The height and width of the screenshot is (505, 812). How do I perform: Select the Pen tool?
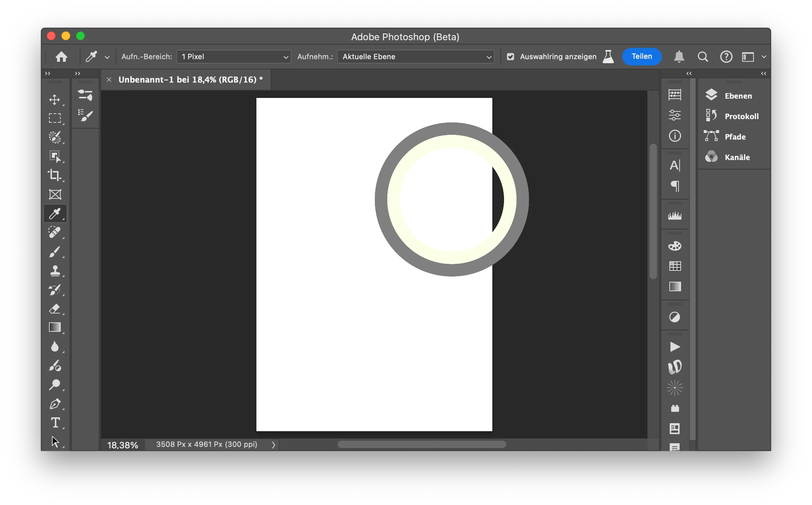pyautogui.click(x=55, y=404)
